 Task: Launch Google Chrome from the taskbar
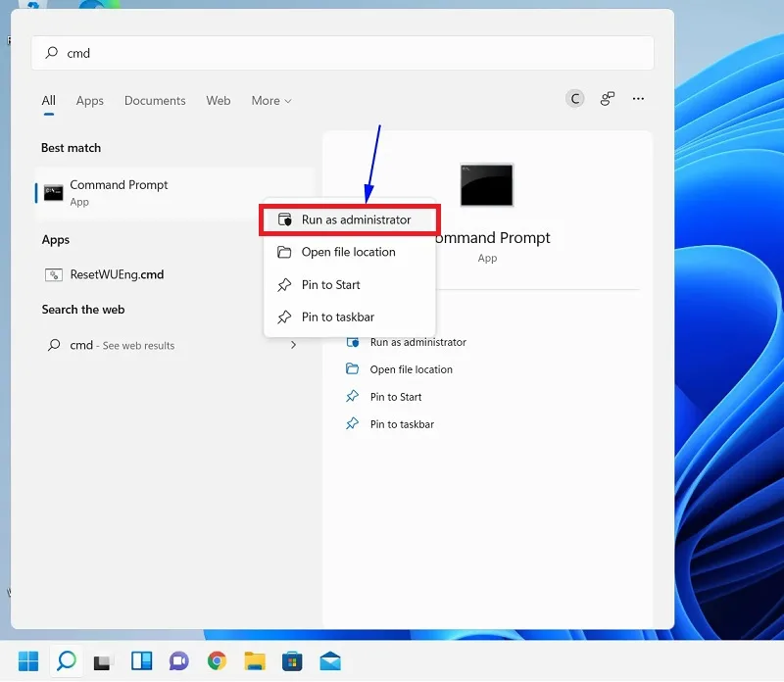(217, 661)
